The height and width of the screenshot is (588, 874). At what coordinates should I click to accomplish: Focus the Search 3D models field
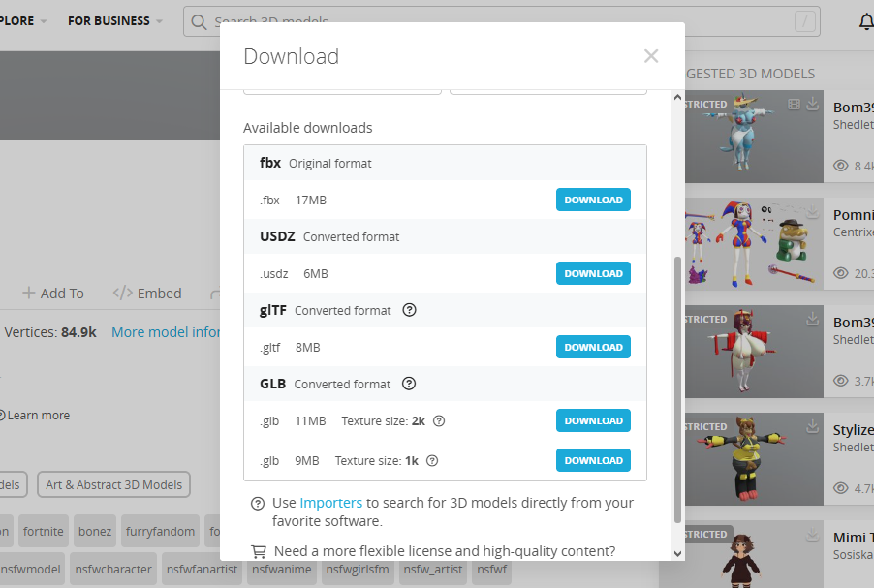point(502,21)
